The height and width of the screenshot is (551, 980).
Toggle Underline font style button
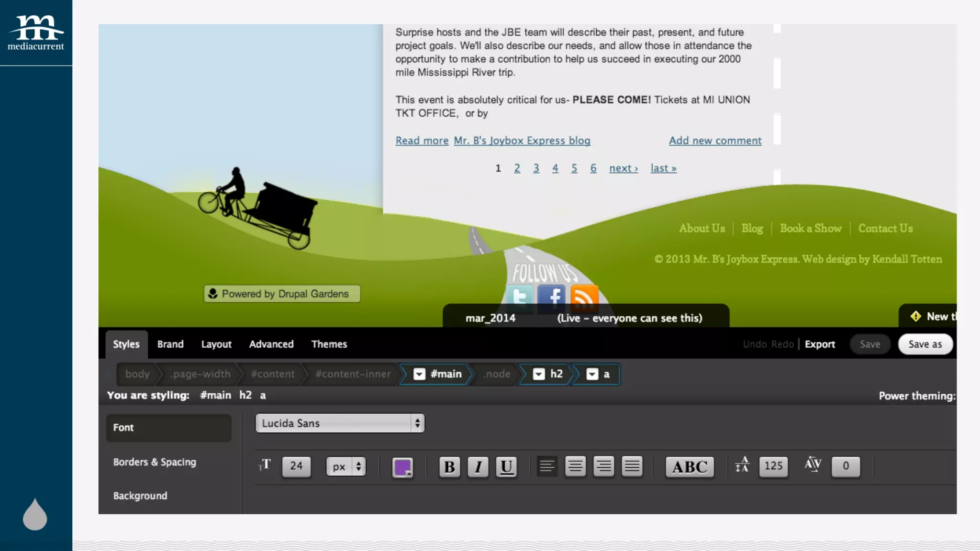click(506, 466)
